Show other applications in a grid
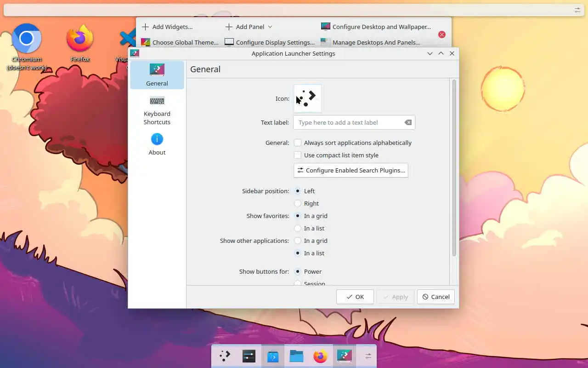 click(x=311, y=241)
